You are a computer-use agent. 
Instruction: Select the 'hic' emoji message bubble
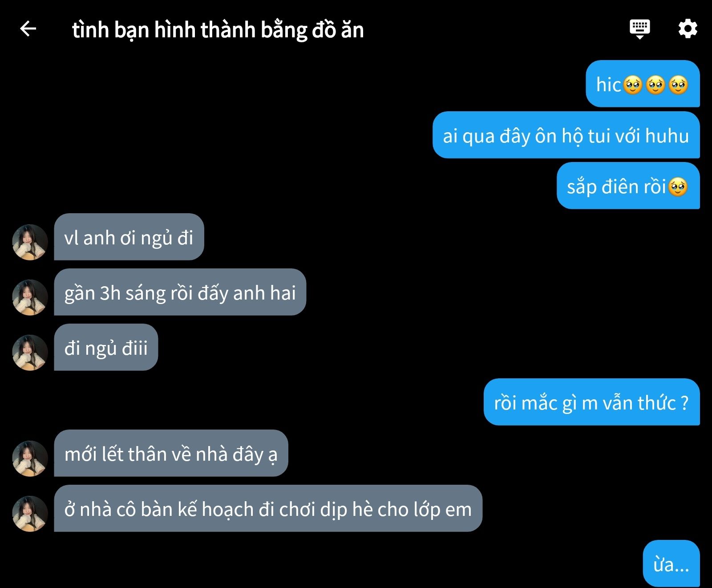[x=643, y=84]
